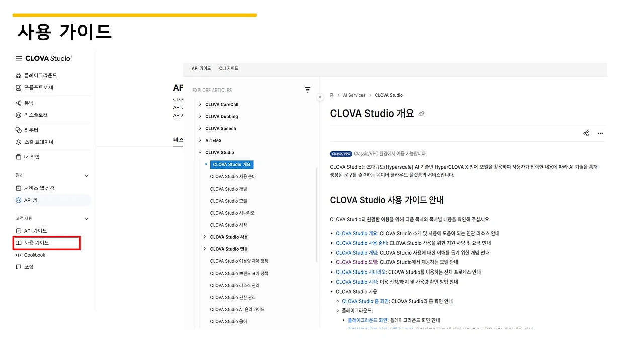This screenshot has height=362, width=644.
Task: Open API 가이드 under 고객지원 in the sidebar
Action: 31,231
